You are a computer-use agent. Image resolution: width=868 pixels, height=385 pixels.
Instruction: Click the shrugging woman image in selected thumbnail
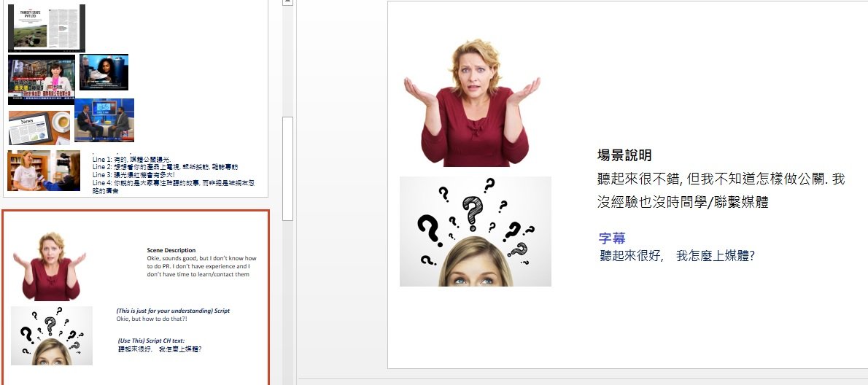point(50,266)
